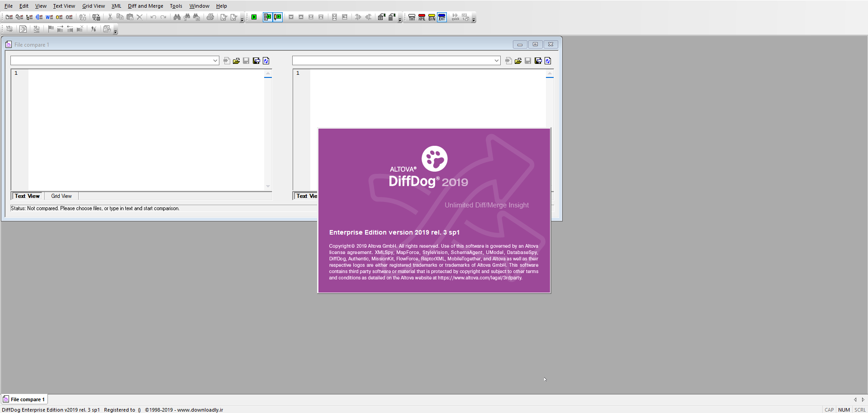Click the Replace binoculars icon
This screenshot has height=413, width=868.
197,17
